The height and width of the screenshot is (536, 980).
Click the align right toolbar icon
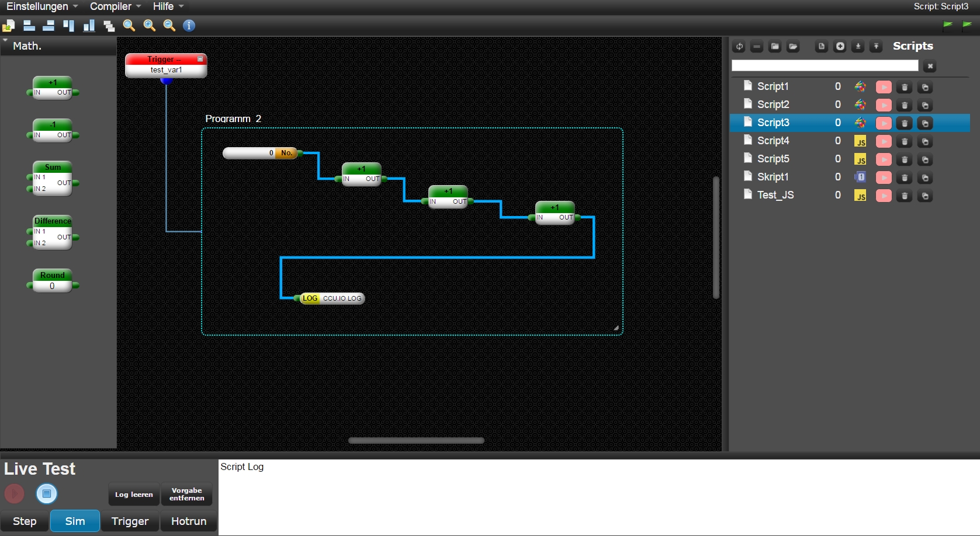coord(49,26)
